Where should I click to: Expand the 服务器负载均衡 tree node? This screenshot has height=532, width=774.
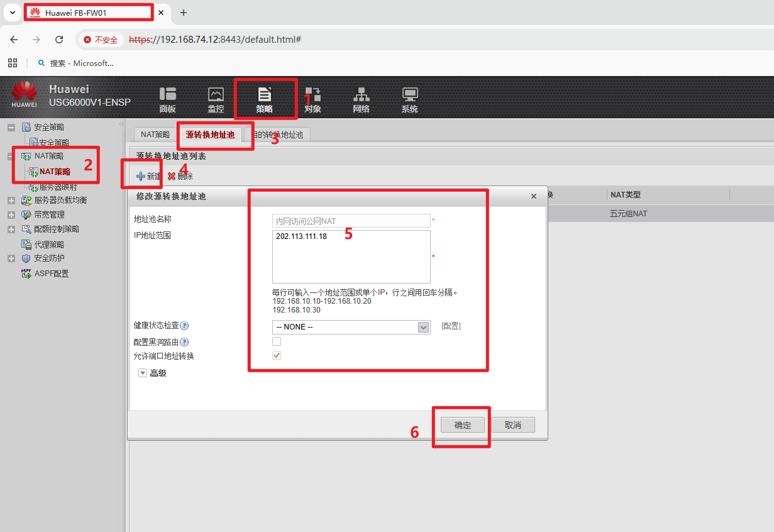click(11, 201)
